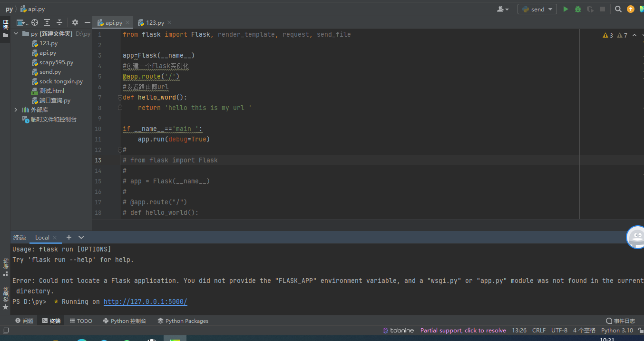Open Search Everywhere magnifier icon

coord(618,9)
